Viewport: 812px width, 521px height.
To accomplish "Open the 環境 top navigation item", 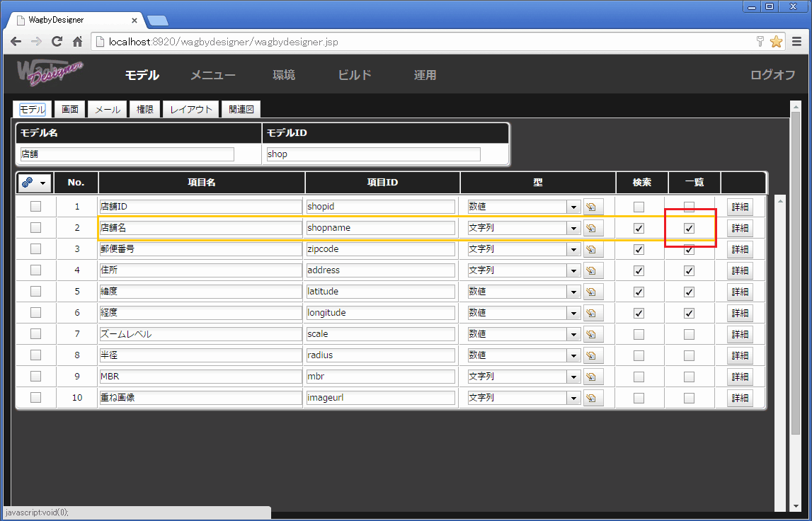I will 284,75.
